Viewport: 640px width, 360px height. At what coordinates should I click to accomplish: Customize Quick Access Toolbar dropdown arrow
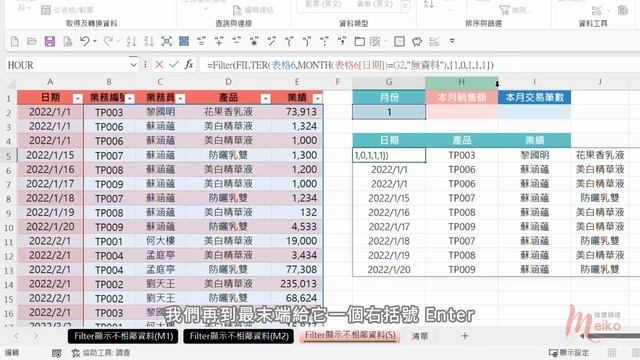[x=452, y=41]
